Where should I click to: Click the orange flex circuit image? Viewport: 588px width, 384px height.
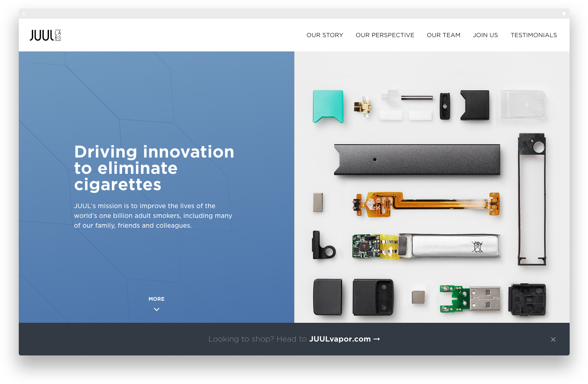426,204
